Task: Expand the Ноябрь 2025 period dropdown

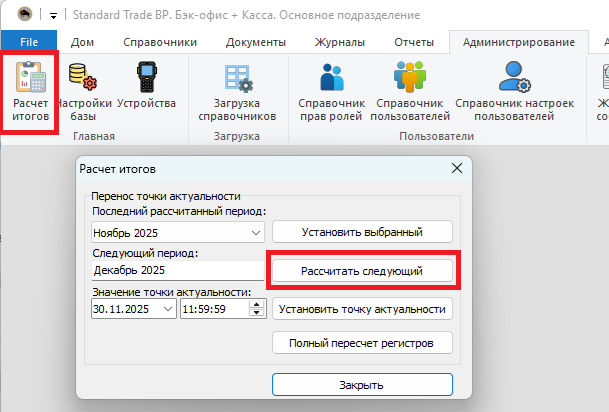Action: pos(256,233)
